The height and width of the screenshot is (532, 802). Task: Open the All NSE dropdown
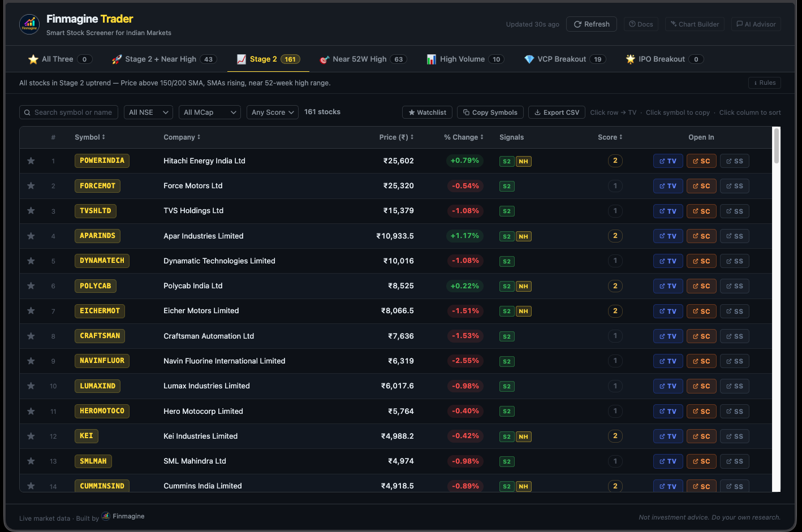(x=148, y=112)
